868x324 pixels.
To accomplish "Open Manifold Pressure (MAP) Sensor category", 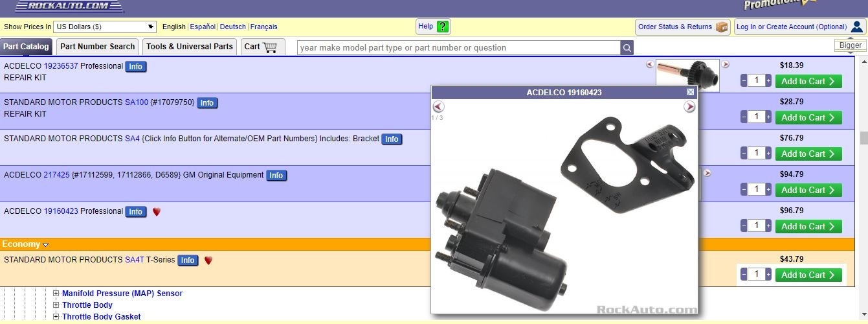I will point(122,294).
